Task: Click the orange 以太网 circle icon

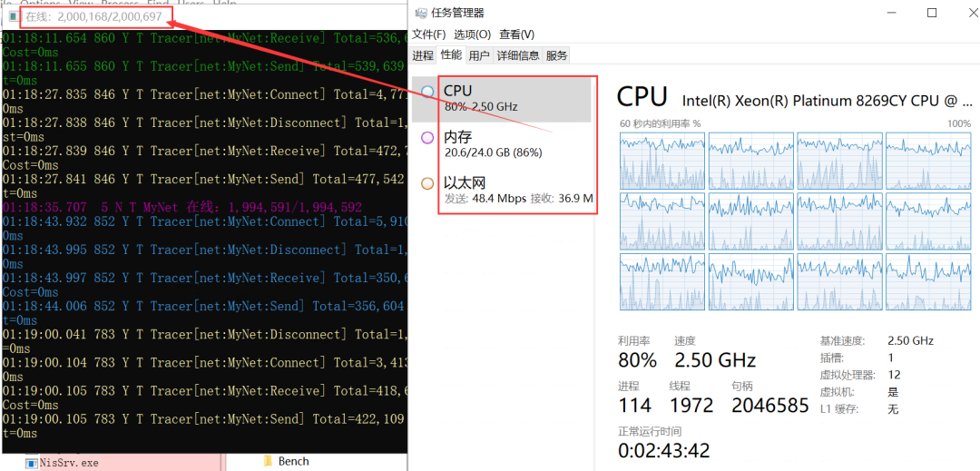Action: coord(428,183)
